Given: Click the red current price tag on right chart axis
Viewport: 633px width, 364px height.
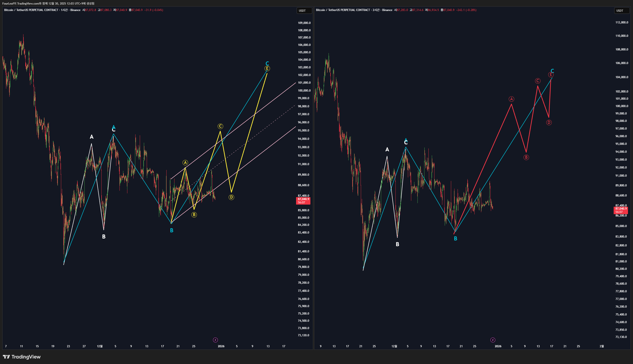Looking at the screenshot, I should tap(621, 210).
